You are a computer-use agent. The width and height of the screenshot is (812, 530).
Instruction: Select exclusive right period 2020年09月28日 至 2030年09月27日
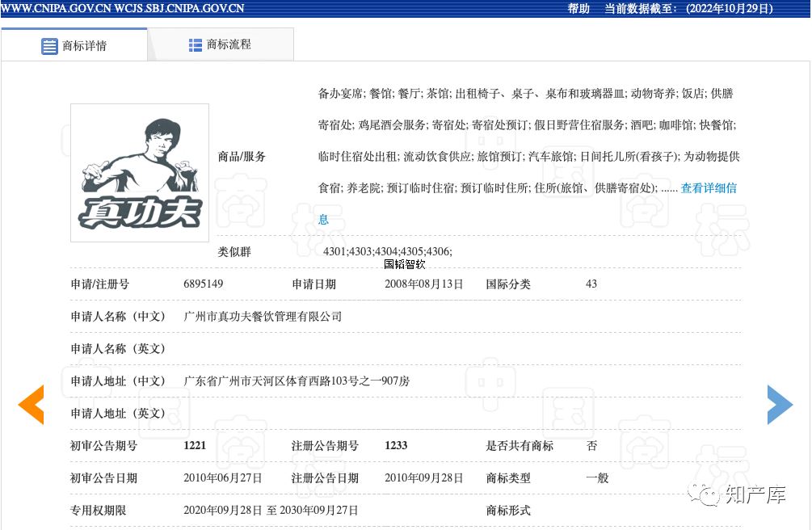click(271, 511)
